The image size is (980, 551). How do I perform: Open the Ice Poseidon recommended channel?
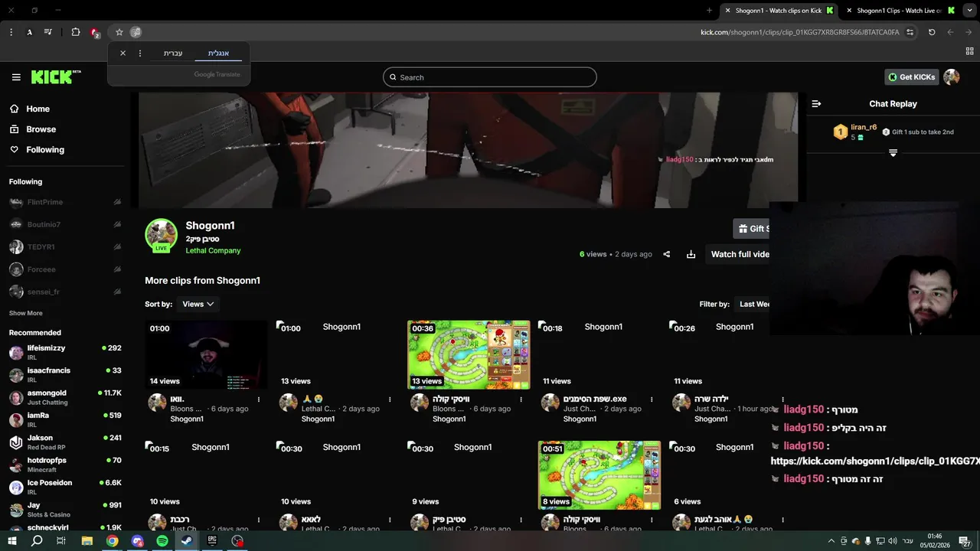tap(65, 487)
